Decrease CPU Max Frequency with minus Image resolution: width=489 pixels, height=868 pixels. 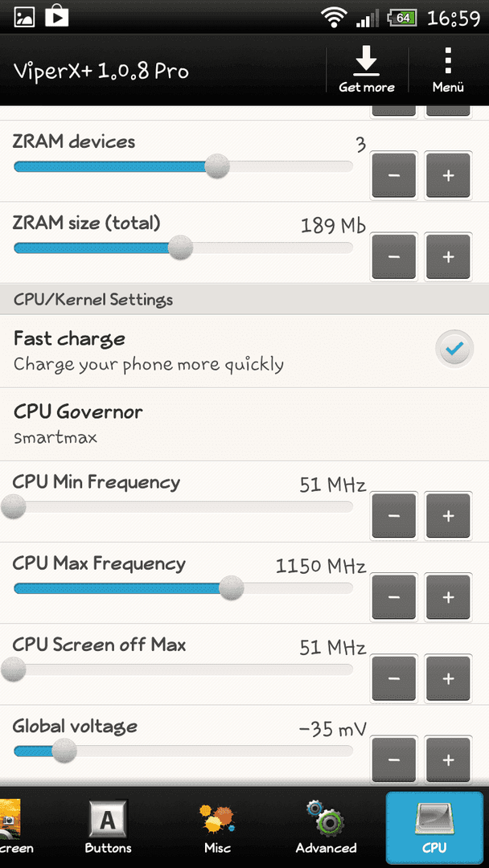(394, 596)
